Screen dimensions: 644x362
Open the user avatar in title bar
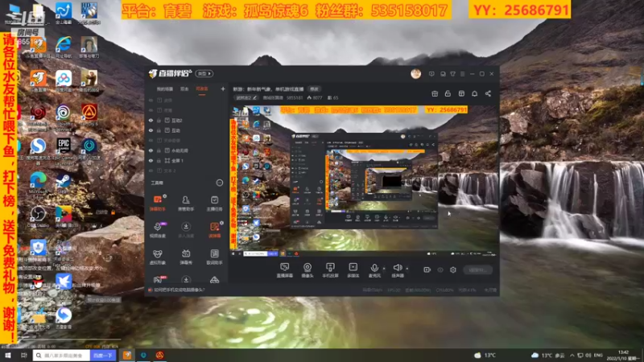415,73
